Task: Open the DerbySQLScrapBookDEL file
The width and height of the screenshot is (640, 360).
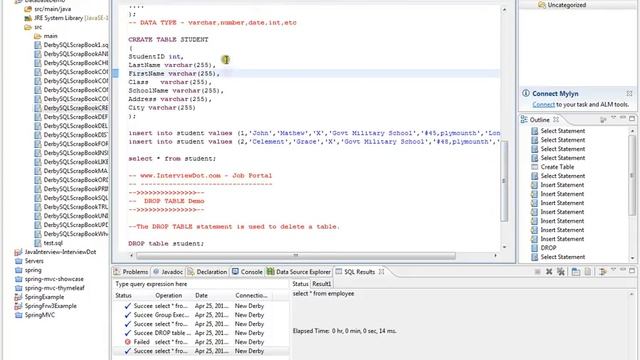Action: point(71,126)
